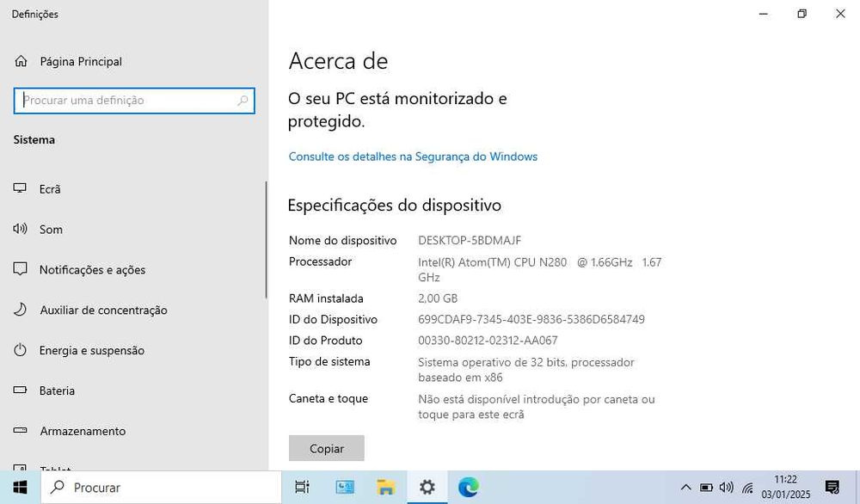Close the Definições window
The width and height of the screenshot is (860, 504).
840,14
